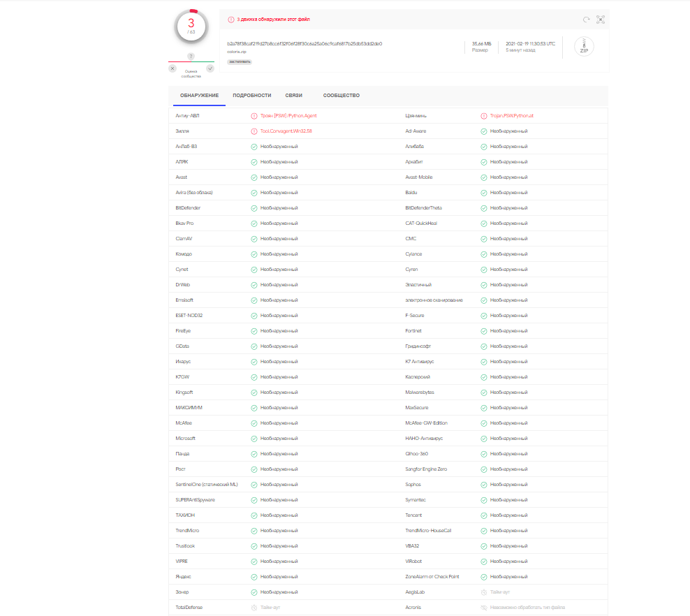Click the red detection summary text in the header
Screen dimensions: 690x616
(273, 20)
